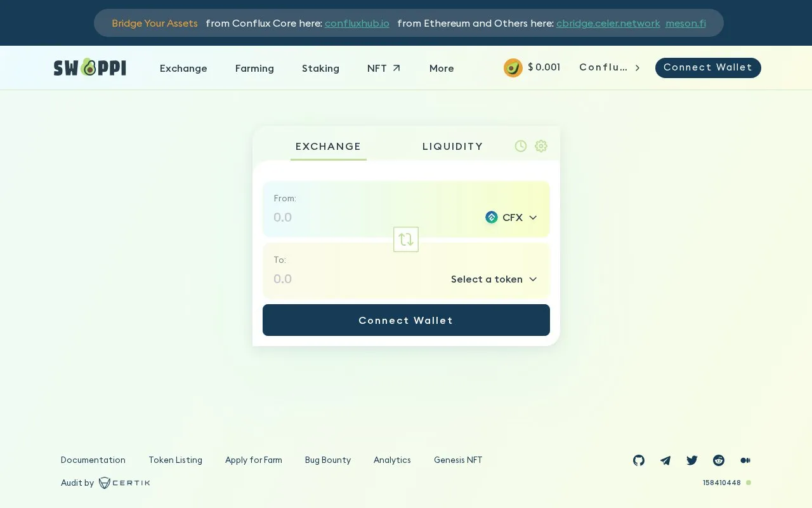The image size is (812, 508).
Task: Open the Apply for Farm footer link
Action: (x=254, y=460)
